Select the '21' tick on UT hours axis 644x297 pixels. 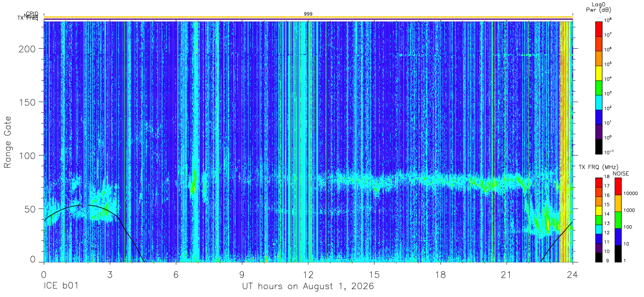pyautogui.click(x=506, y=274)
